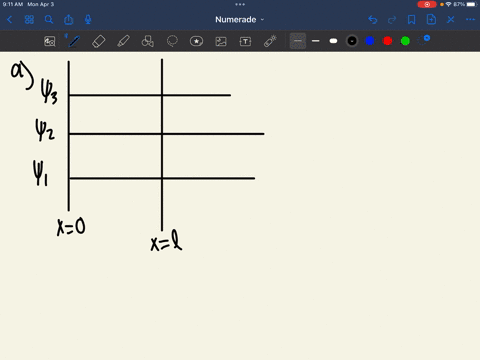Select the Text box tool

pos(245,41)
